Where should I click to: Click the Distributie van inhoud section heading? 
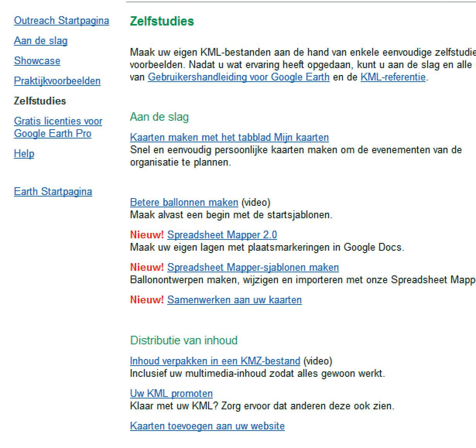click(183, 340)
